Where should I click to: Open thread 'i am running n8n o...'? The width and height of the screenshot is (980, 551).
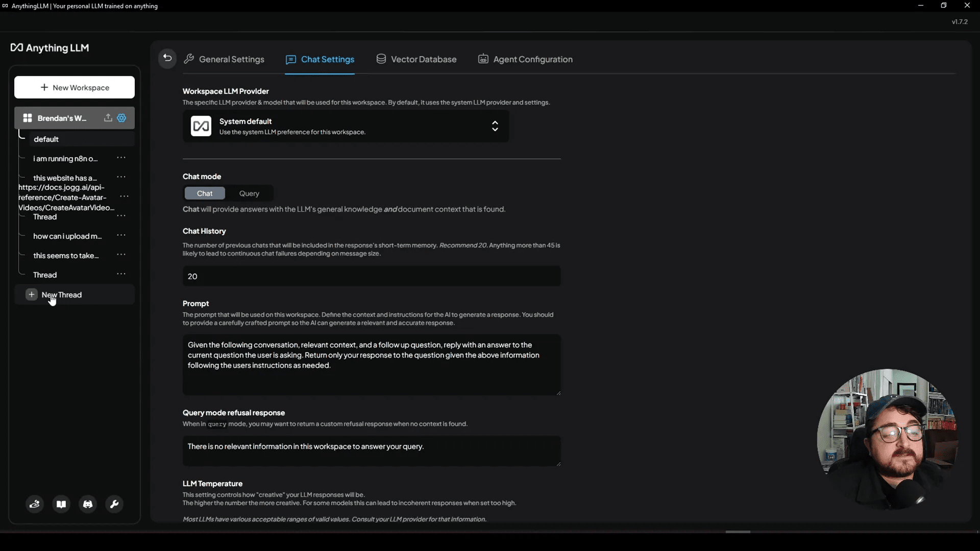point(65,159)
